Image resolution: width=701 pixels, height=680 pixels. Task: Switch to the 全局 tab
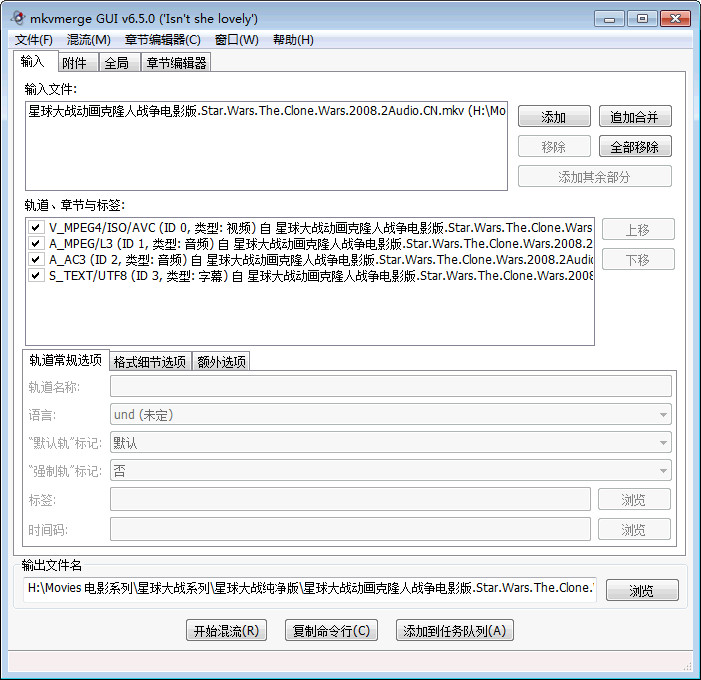pos(116,63)
